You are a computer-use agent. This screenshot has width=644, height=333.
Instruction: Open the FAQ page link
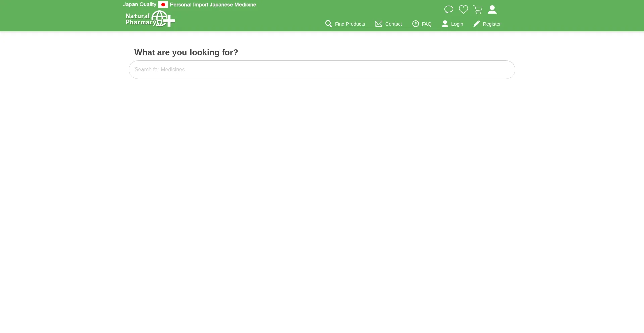pos(426,24)
